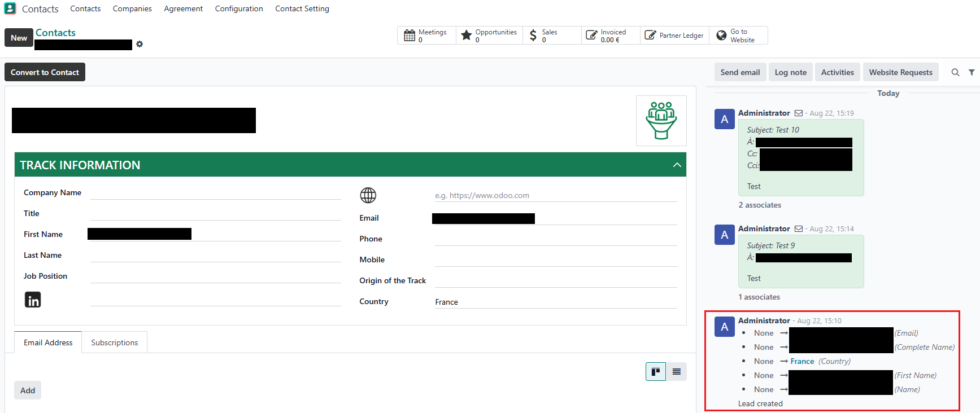Viewport: 980px width, 413px height.
Task: Click the Send email button
Action: [x=740, y=72]
